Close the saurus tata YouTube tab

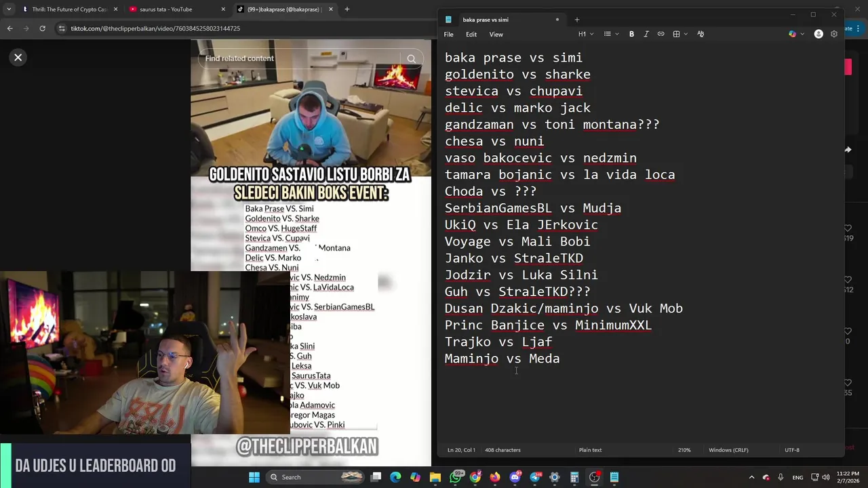223,9
